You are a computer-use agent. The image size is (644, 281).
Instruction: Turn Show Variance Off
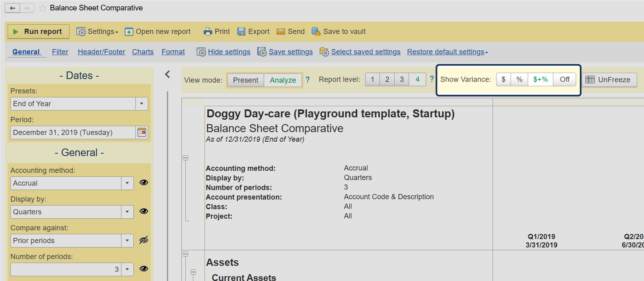pyautogui.click(x=564, y=79)
